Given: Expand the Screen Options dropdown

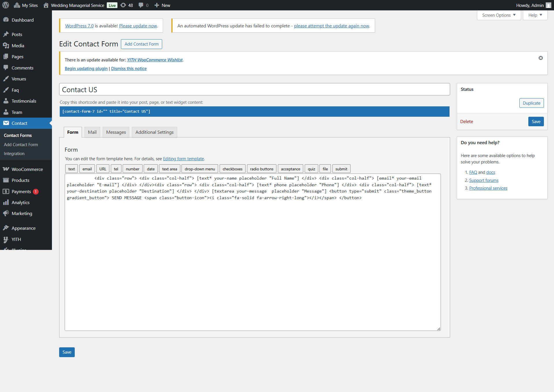Looking at the screenshot, I should click(x=499, y=15).
